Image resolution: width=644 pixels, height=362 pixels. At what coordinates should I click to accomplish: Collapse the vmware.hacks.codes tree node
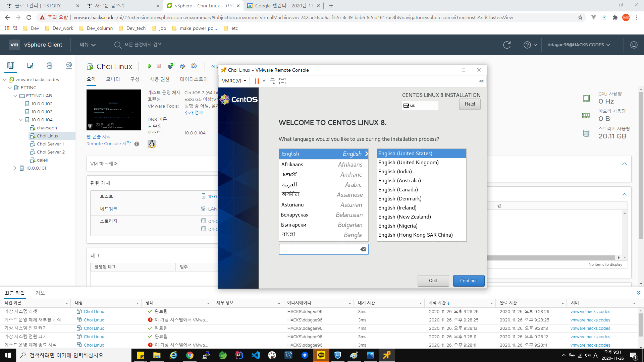coord(5,79)
